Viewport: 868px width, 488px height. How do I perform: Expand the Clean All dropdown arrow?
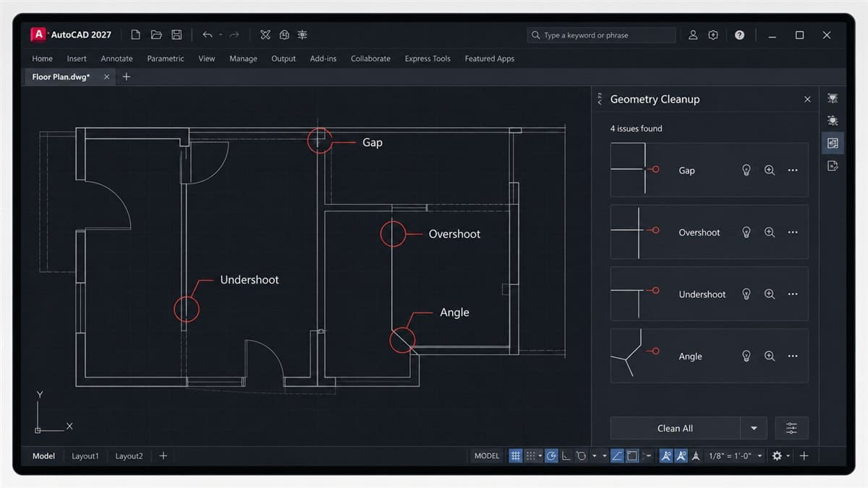pyautogui.click(x=754, y=428)
